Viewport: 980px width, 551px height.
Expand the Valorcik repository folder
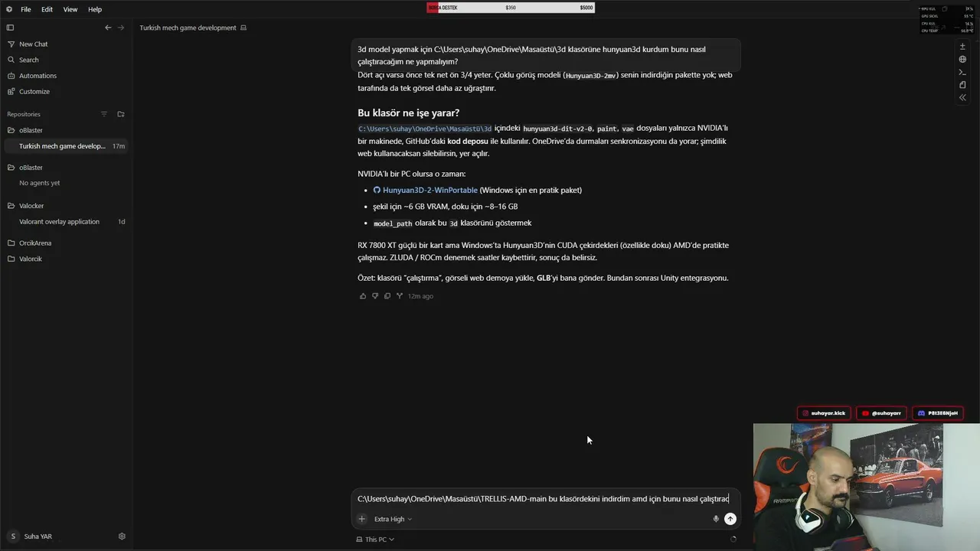[66, 259]
